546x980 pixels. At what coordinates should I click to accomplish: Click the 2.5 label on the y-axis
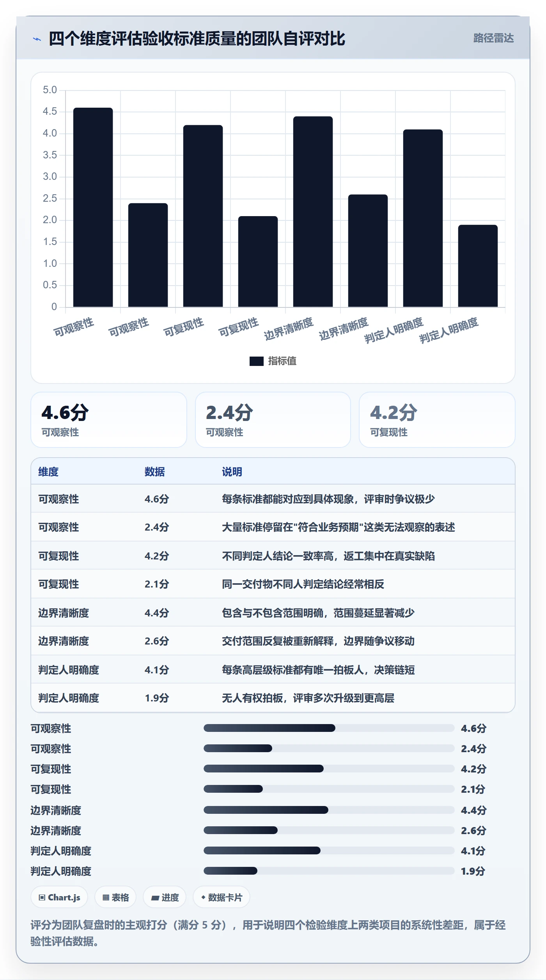point(50,199)
